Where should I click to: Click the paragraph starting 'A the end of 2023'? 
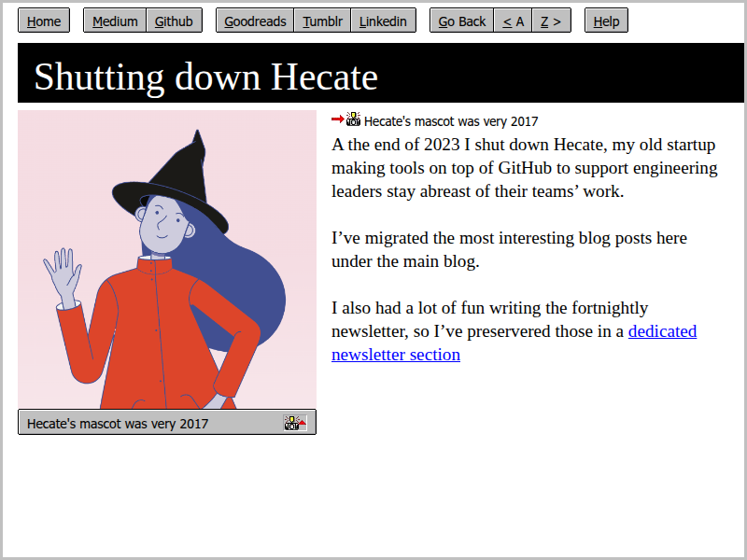coord(525,168)
